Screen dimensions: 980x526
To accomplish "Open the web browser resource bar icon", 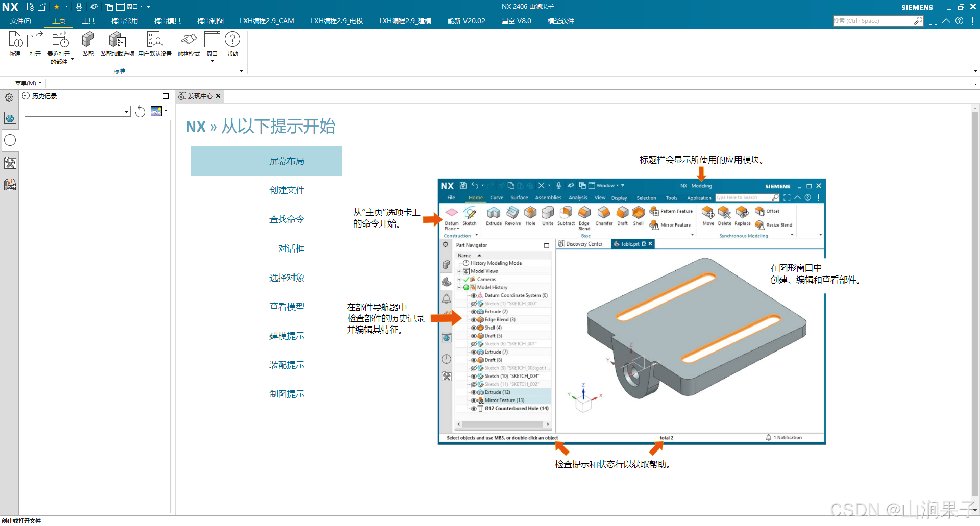I will click(10, 118).
